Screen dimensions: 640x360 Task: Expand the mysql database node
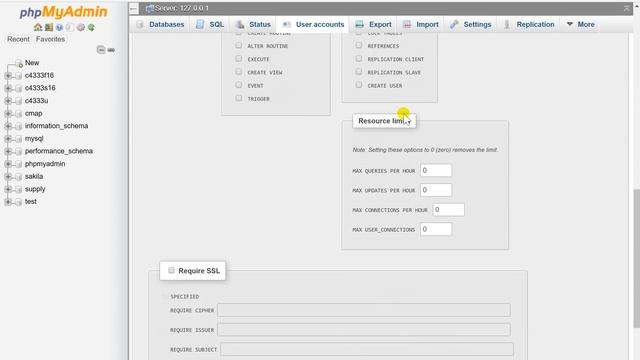[x=8, y=139]
